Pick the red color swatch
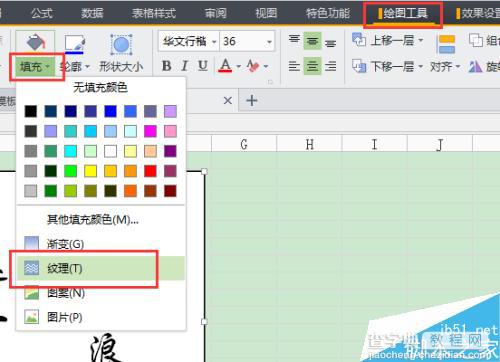The image size is (500, 362). 150,171
